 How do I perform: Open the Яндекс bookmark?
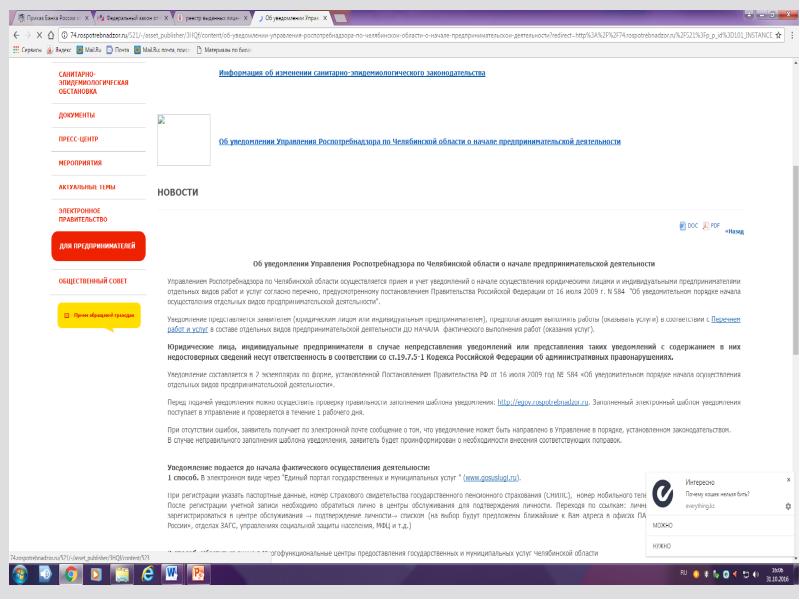pos(59,50)
